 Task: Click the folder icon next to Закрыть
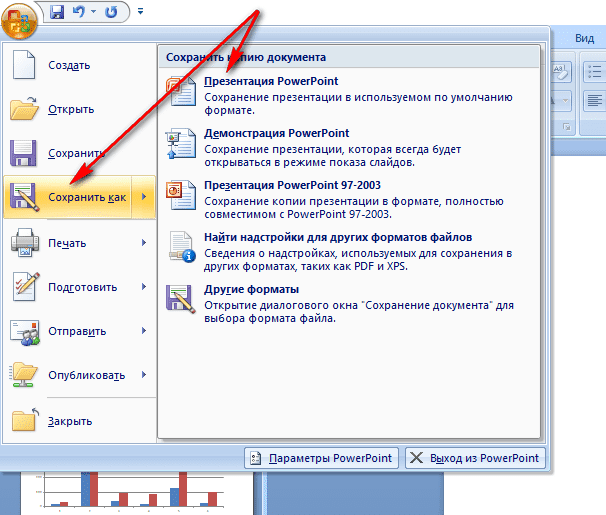(x=25, y=419)
